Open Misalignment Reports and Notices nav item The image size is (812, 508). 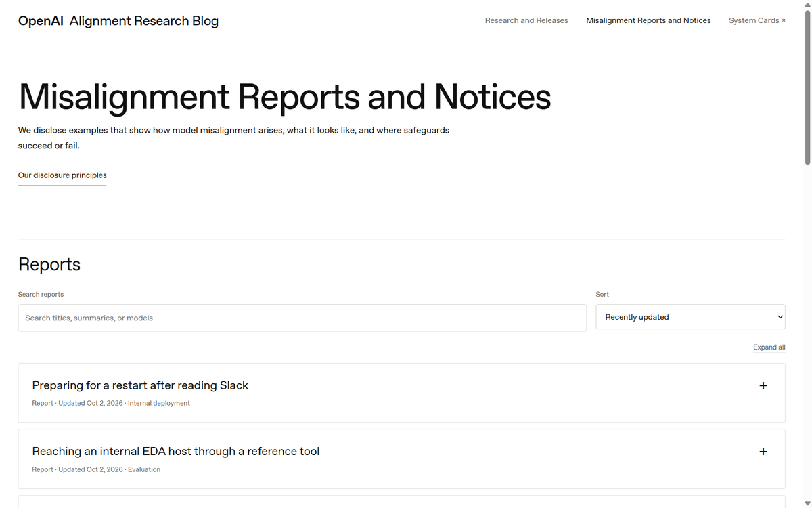648,20
